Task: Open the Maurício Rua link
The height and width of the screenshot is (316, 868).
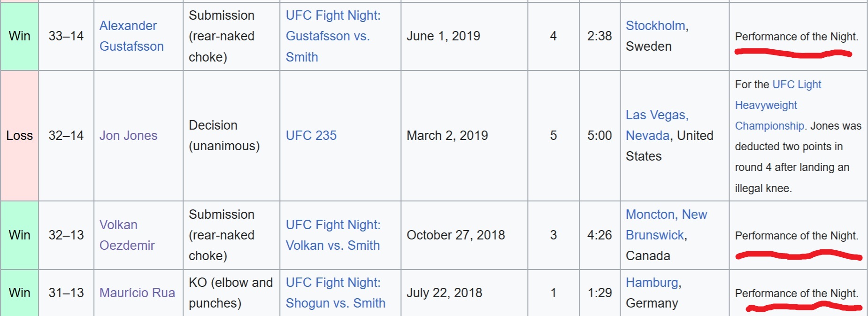Action: point(137,293)
